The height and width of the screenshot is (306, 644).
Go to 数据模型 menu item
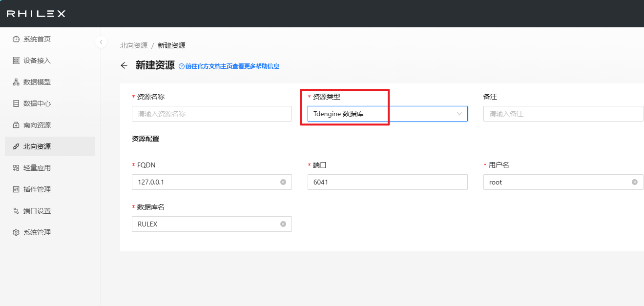[x=50, y=82]
